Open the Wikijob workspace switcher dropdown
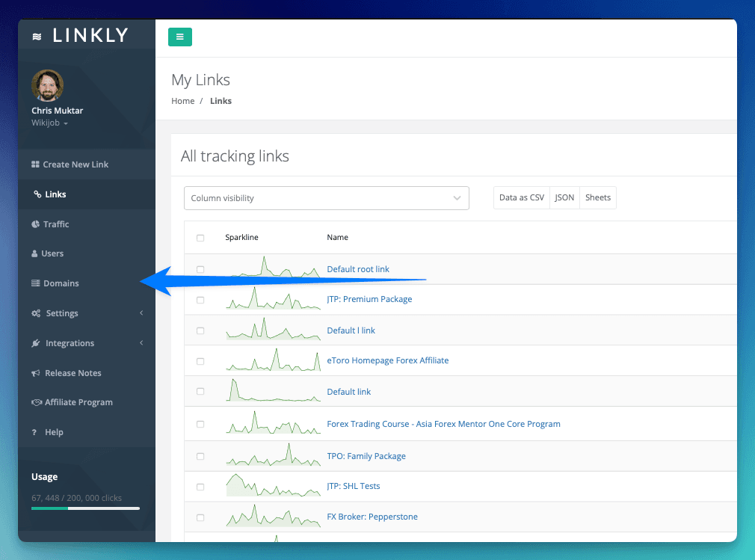Viewport: 755px width, 560px height. coord(49,123)
